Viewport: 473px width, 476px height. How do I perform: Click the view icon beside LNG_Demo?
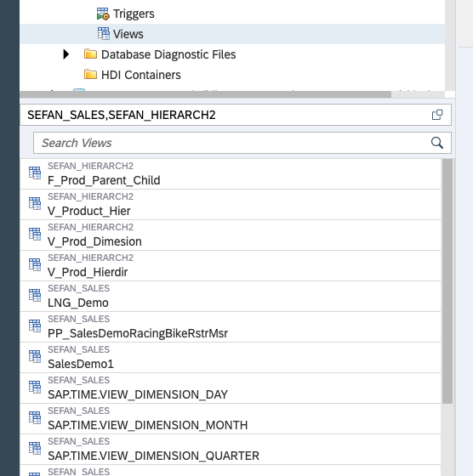(x=35, y=296)
